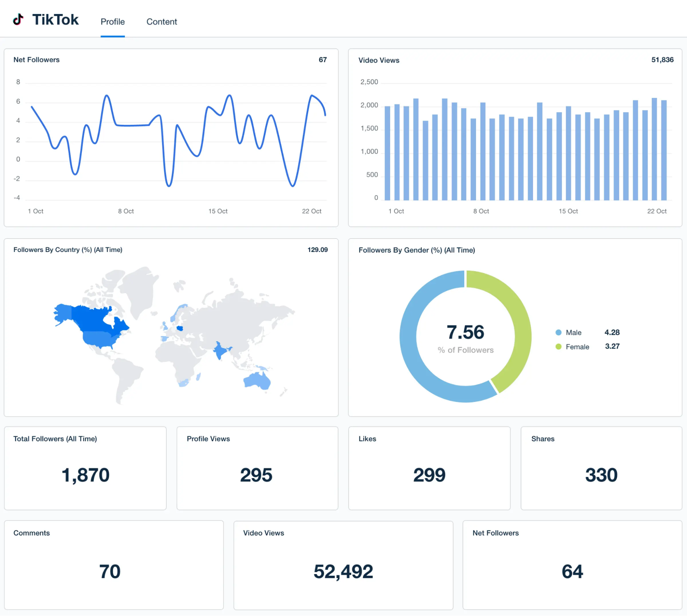Click the Likes card showing 299

point(429,468)
